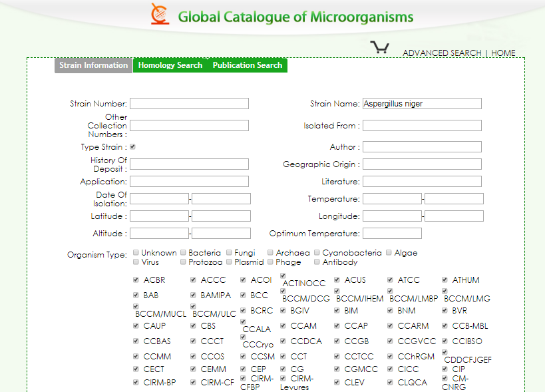Click the Global Catalogue of Microorganisms logo
The image size is (545, 392).
point(282,15)
